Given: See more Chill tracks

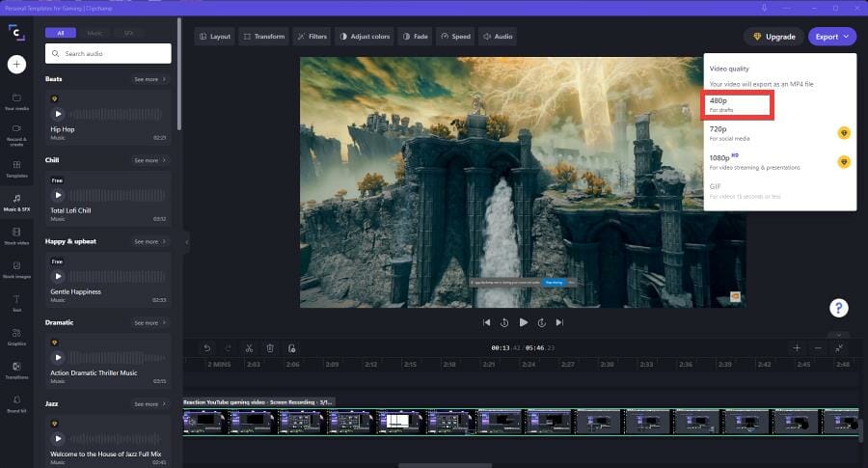Looking at the screenshot, I should [x=150, y=160].
